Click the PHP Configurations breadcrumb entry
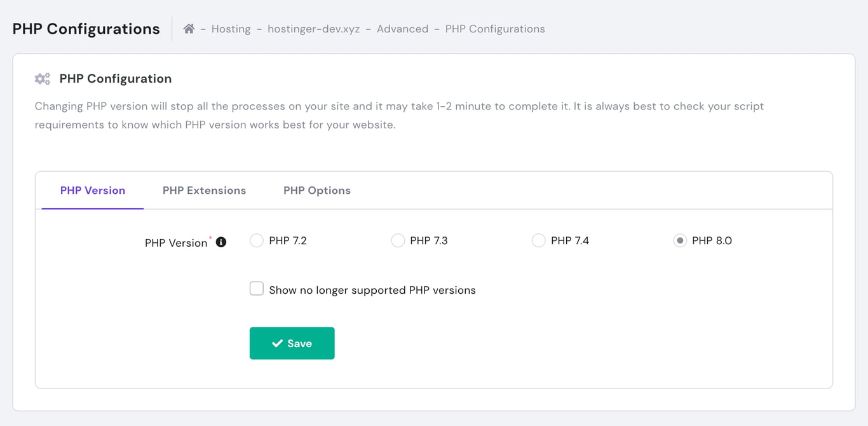Image resolution: width=868 pixels, height=426 pixels. pos(495,29)
